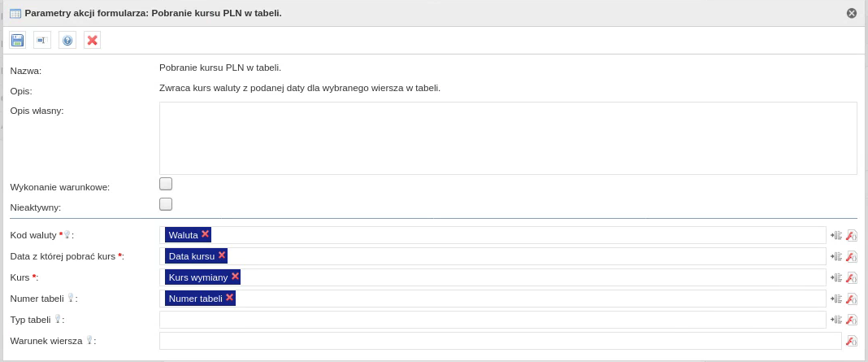Open variable picker for Data kursu row

836,256
